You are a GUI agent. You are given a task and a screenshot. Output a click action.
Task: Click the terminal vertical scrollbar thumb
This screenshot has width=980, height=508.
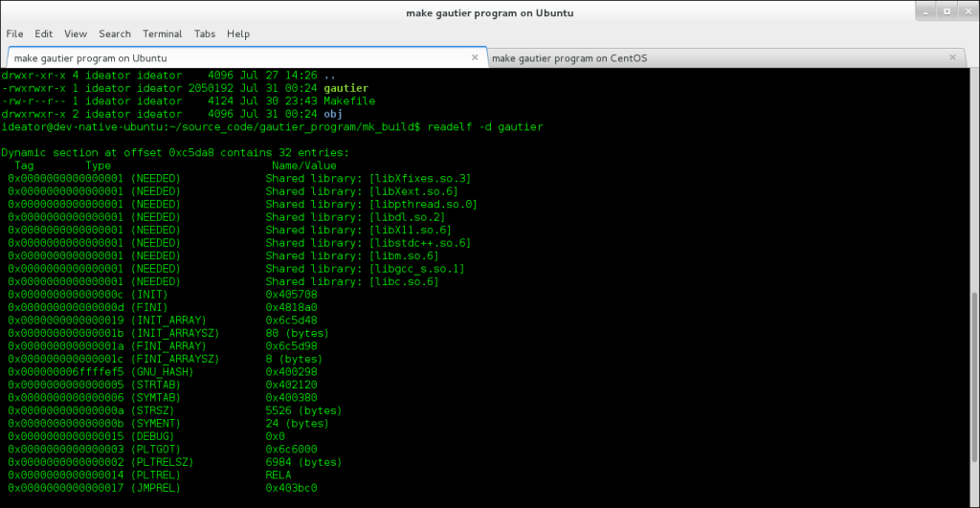click(974, 377)
